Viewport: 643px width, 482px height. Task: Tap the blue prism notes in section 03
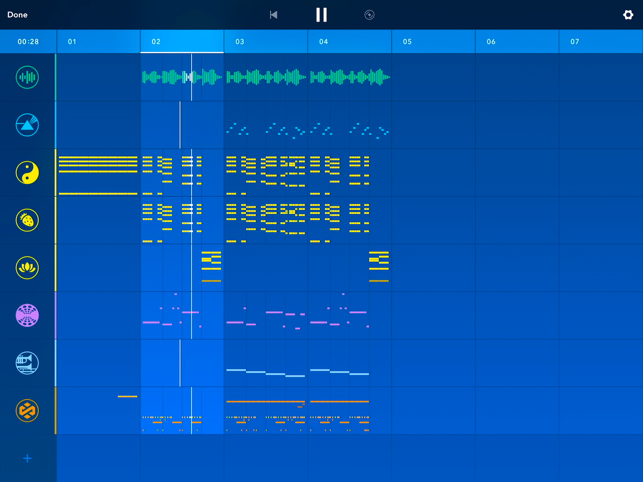(266, 130)
